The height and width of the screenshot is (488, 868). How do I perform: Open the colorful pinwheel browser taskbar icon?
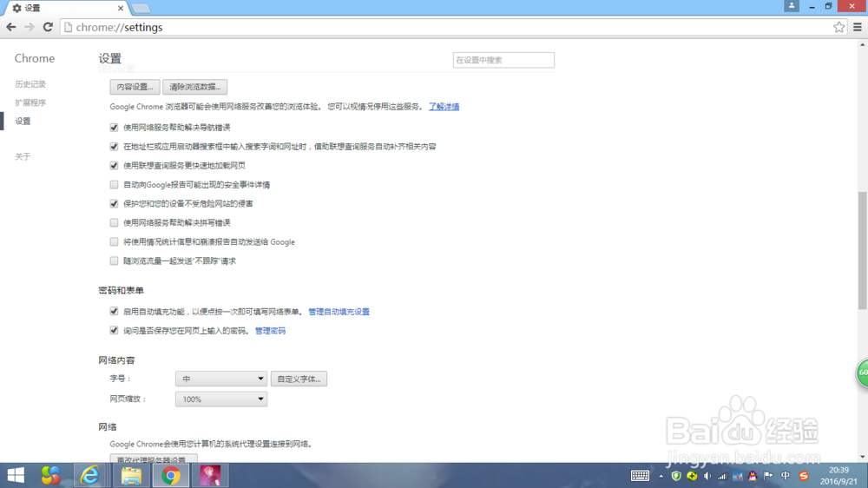[51, 475]
